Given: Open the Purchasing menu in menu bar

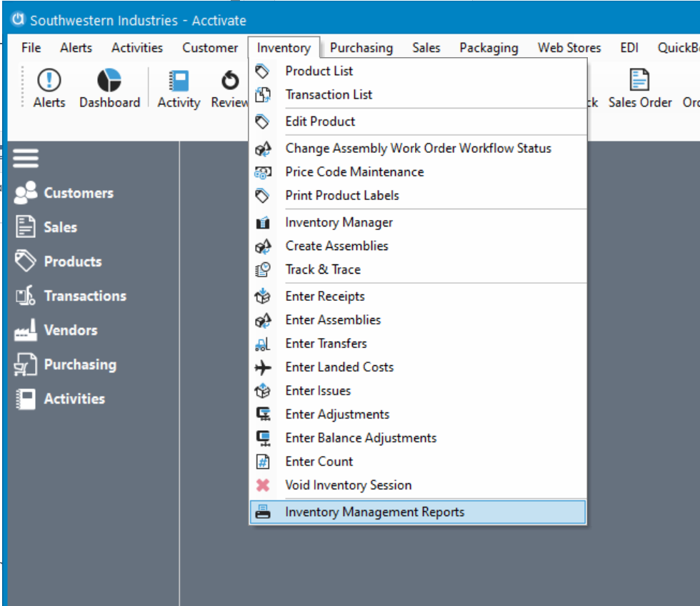Looking at the screenshot, I should point(361,48).
